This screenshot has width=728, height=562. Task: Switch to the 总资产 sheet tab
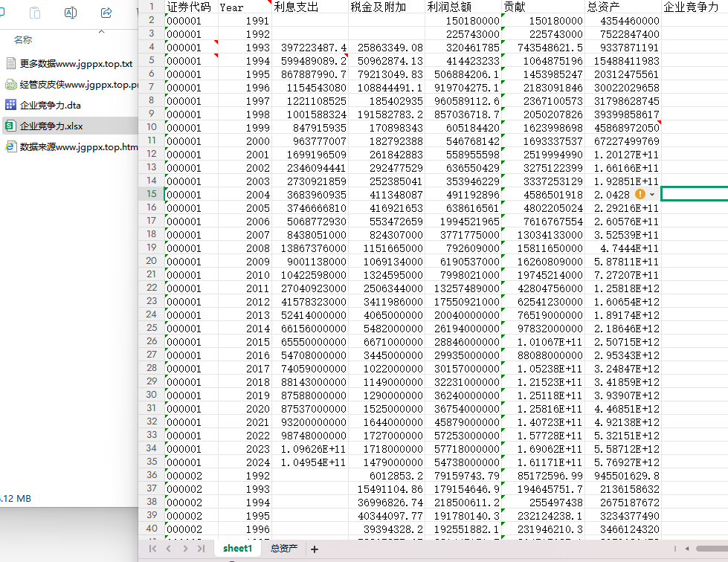tap(283, 549)
